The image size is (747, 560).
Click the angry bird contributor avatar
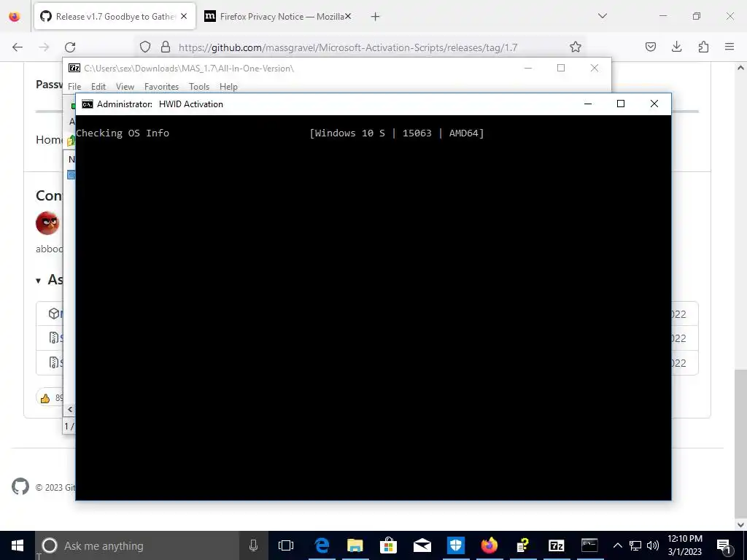point(47,223)
